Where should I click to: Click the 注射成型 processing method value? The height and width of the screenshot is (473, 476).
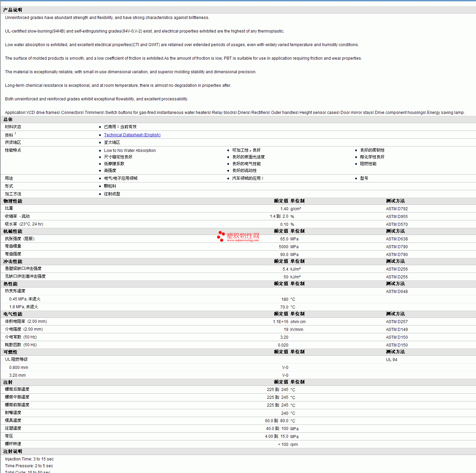coord(112,194)
